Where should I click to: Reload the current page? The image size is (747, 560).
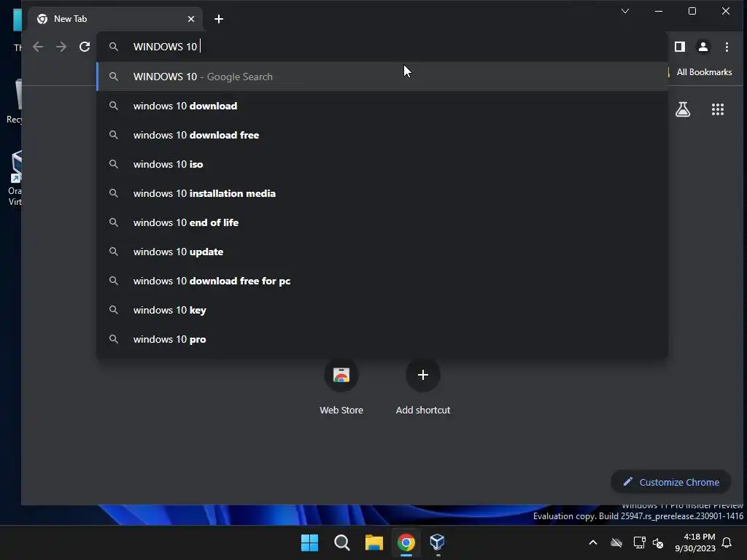[85, 47]
